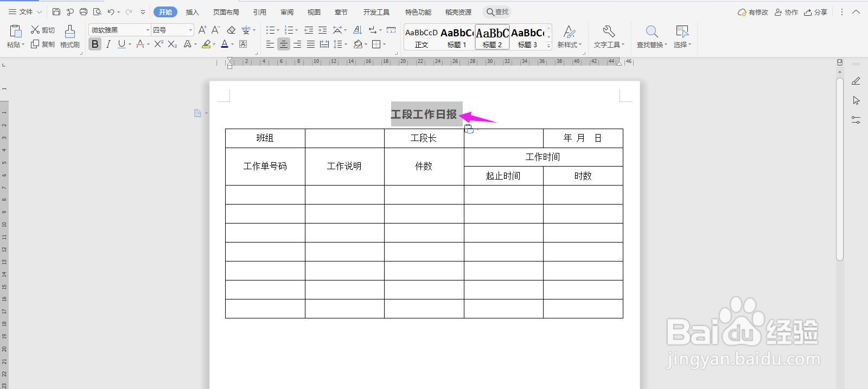Click the paste options icon near the table

469,129
